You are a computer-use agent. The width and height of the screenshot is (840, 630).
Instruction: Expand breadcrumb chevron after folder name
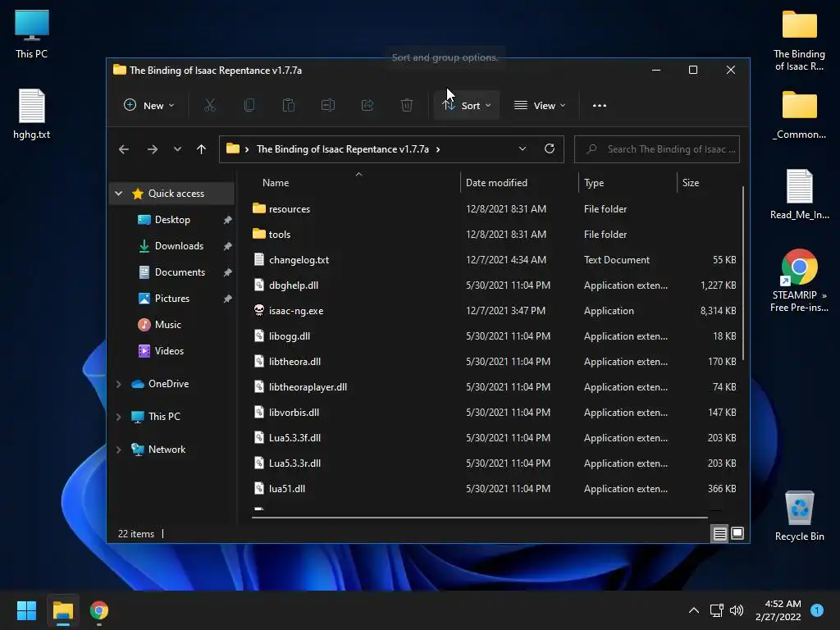438,149
